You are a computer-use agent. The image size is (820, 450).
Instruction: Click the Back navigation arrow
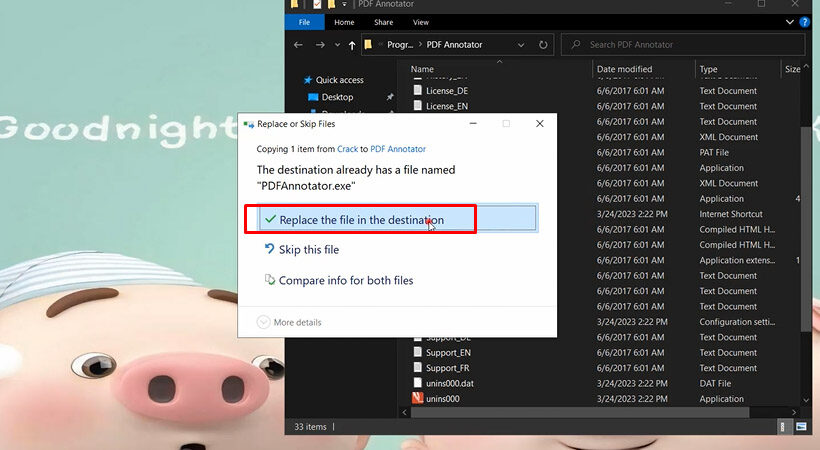click(x=298, y=45)
